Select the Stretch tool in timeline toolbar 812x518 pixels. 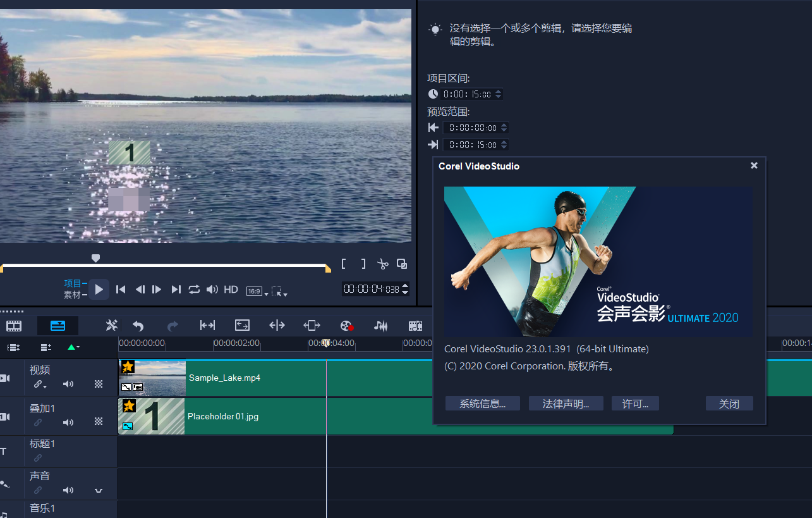pyautogui.click(x=242, y=325)
